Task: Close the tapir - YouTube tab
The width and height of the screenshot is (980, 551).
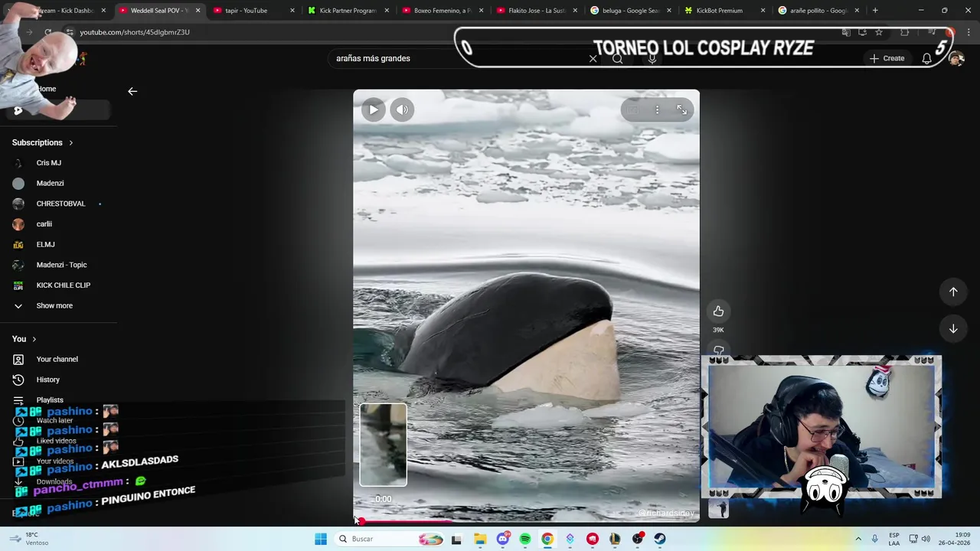Action: pos(292,11)
